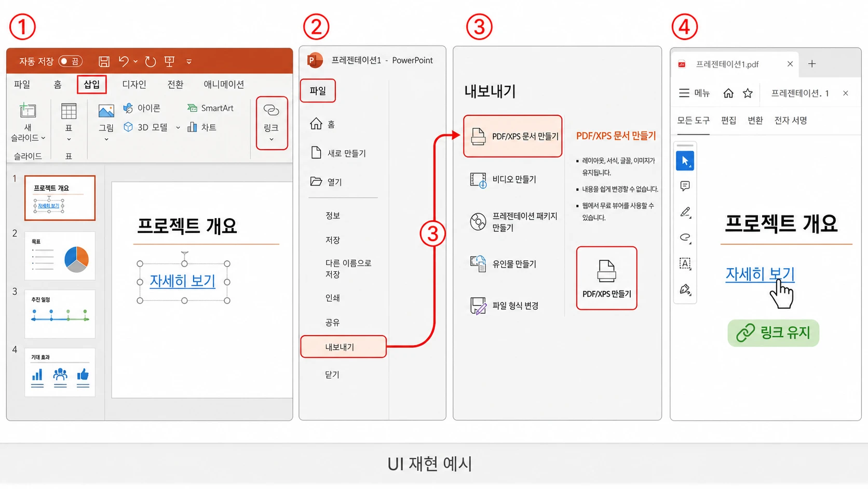This screenshot has width=868, height=489.
Task: Select the arrow selection tool in PDF
Action: point(685,161)
